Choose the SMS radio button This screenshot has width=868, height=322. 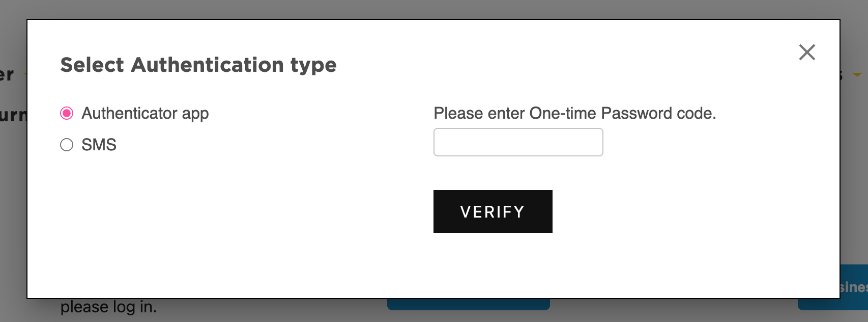tap(67, 145)
